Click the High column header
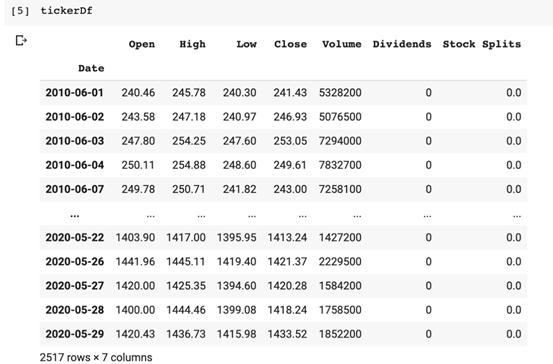The width and height of the screenshot is (553, 364). (x=192, y=44)
